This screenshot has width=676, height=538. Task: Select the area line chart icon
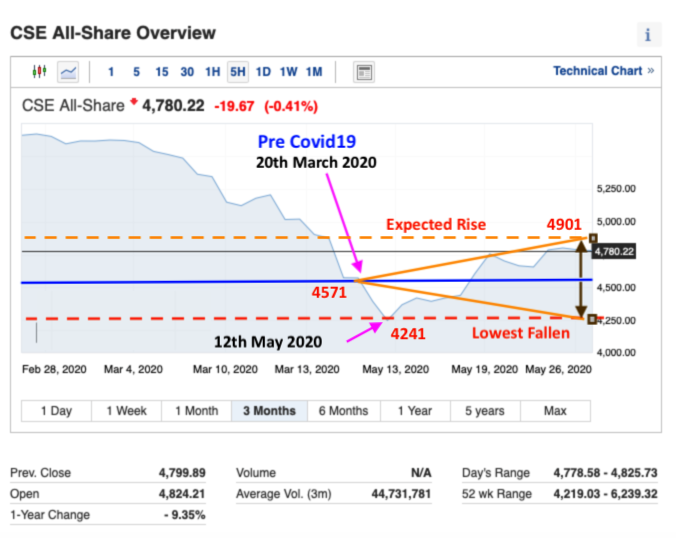pyautogui.click(x=68, y=72)
